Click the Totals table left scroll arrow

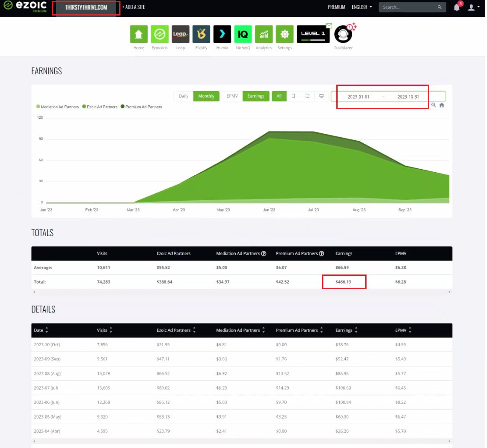coord(34,292)
